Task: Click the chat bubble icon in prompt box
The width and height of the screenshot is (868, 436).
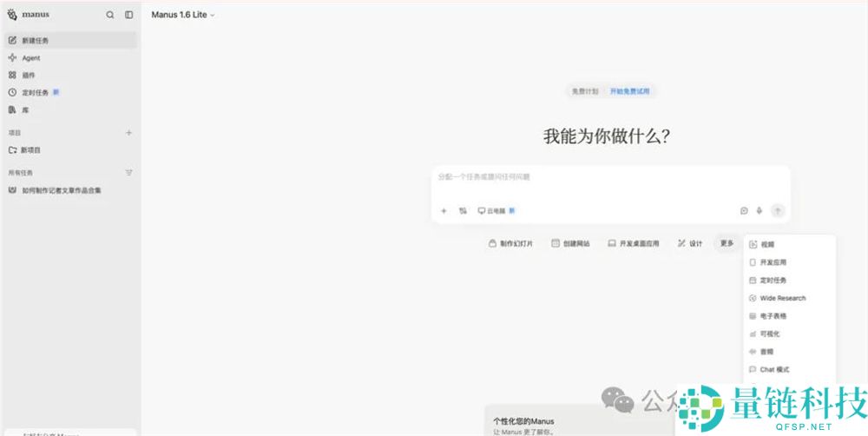Action: (x=744, y=211)
